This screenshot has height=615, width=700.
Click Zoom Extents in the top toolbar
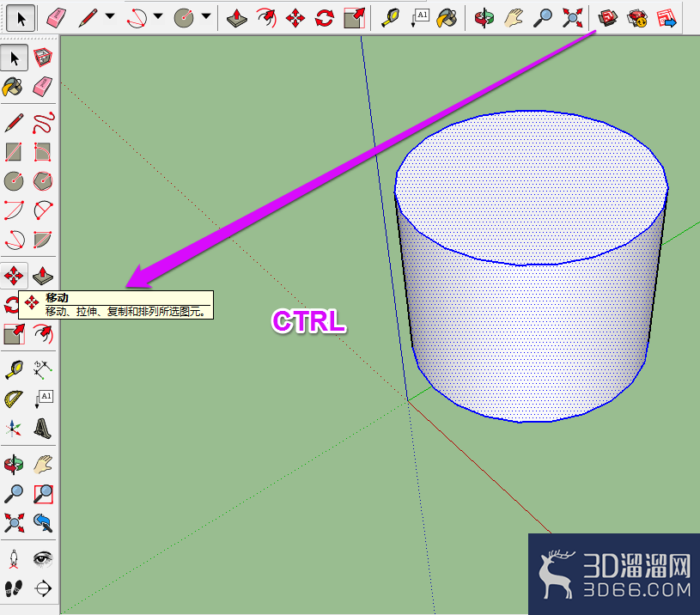tap(572, 18)
